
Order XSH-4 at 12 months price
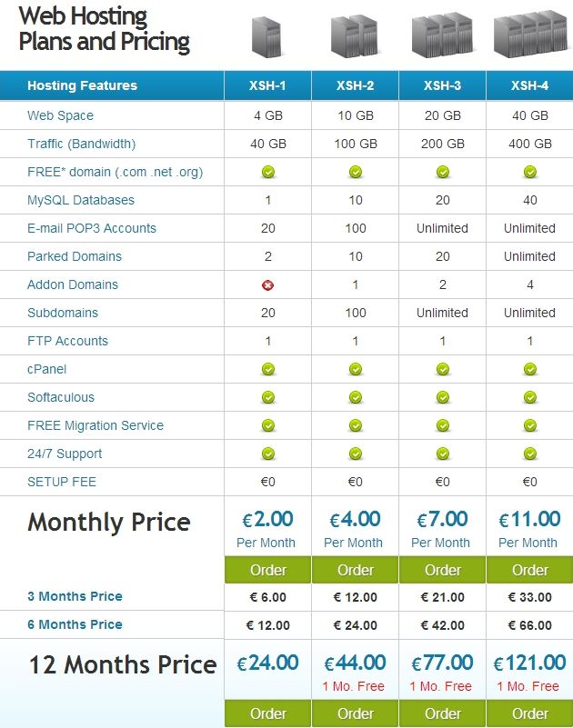click(x=529, y=713)
